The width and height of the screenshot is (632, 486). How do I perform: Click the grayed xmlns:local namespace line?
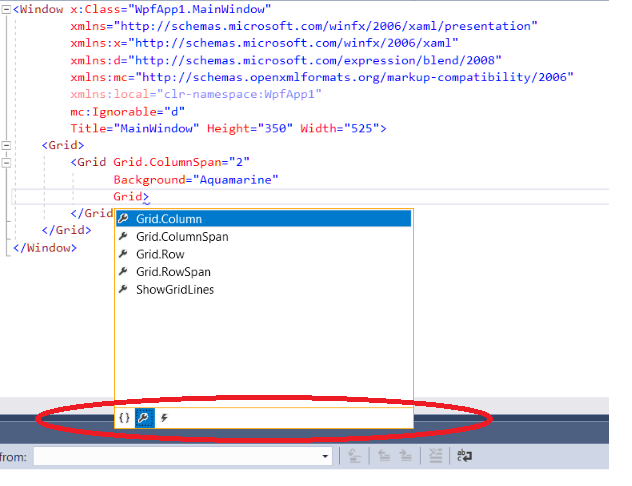(x=196, y=94)
